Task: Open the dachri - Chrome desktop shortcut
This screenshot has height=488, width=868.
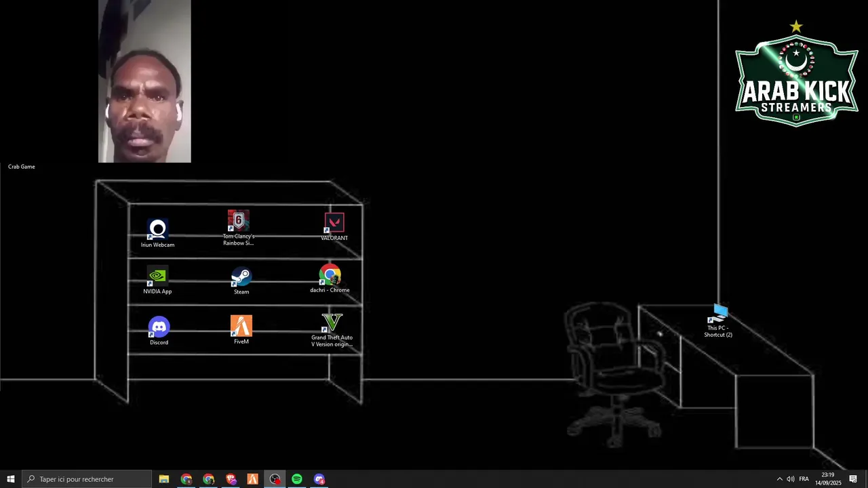Action: coord(330,279)
